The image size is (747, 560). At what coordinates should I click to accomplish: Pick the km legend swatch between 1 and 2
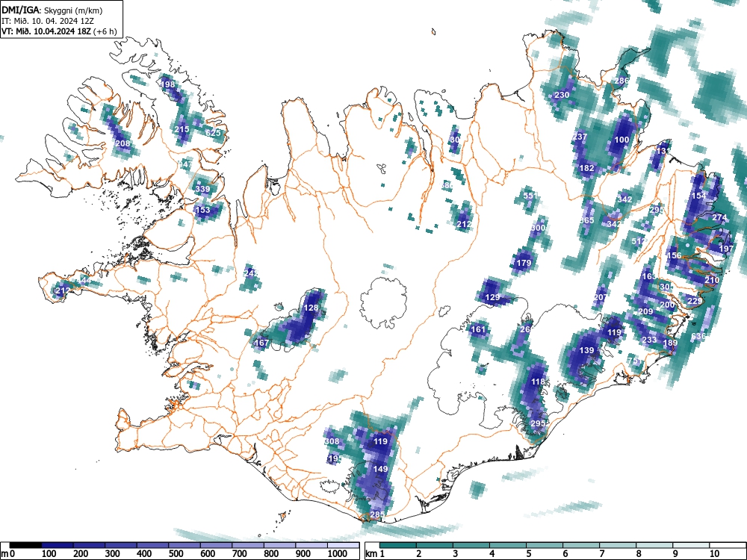(x=398, y=545)
